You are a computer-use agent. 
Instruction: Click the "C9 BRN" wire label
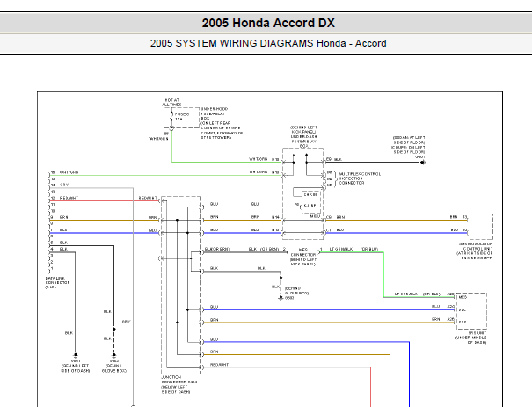click(x=336, y=217)
